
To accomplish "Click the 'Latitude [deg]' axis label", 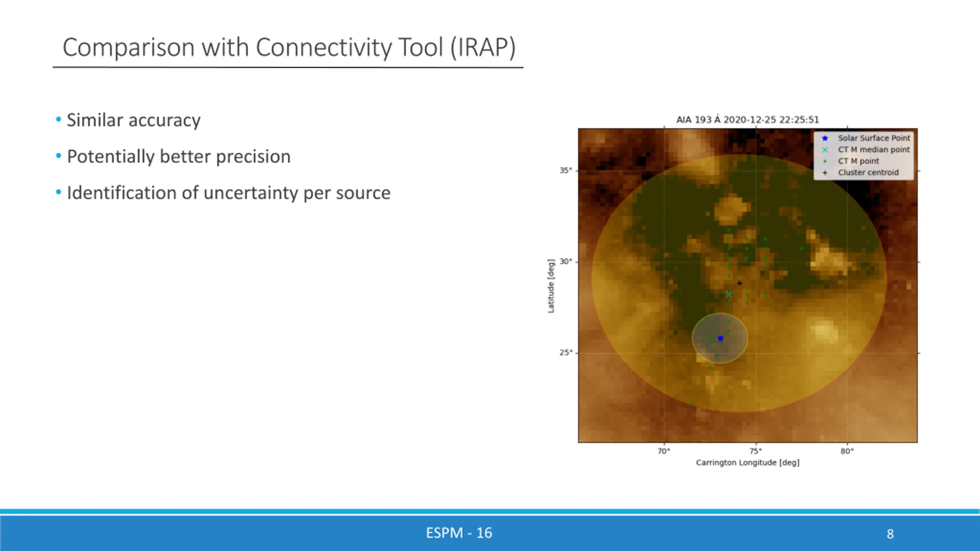I will (x=551, y=286).
